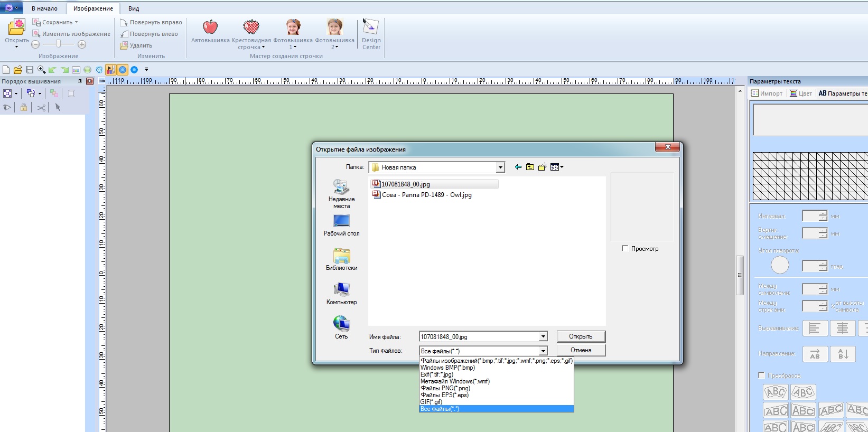Viewport: 868px width, 432px height.
Task: Expand the Папка folder dropdown
Action: 500,167
